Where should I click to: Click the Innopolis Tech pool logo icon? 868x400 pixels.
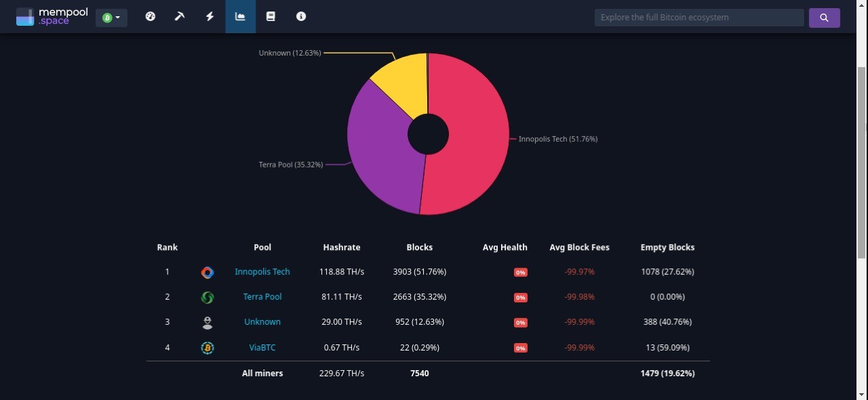point(208,273)
